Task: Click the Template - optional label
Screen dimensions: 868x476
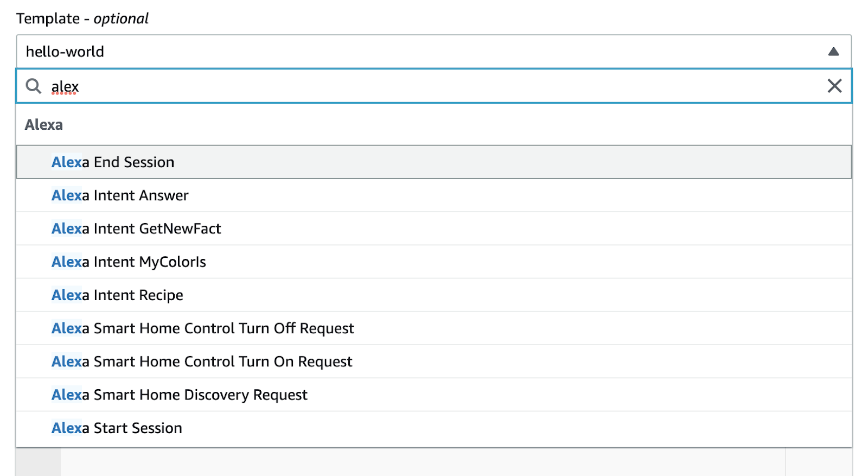Action: point(82,18)
